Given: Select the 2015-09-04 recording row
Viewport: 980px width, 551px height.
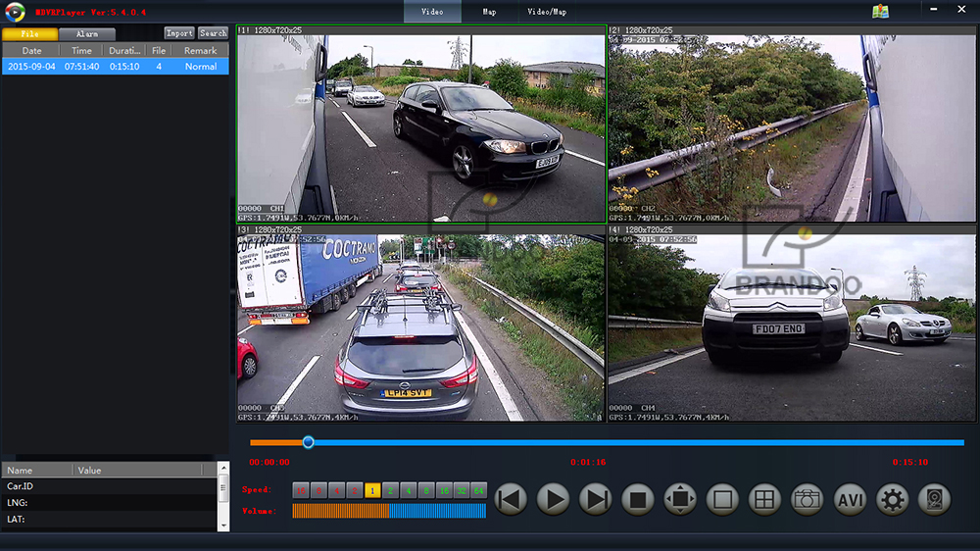Looking at the screenshot, I should [x=115, y=67].
